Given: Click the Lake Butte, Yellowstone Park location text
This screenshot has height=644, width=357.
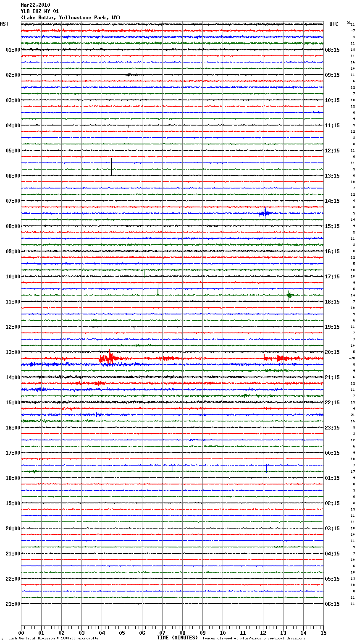Looking at the screenshot, I should click(71, 18).
